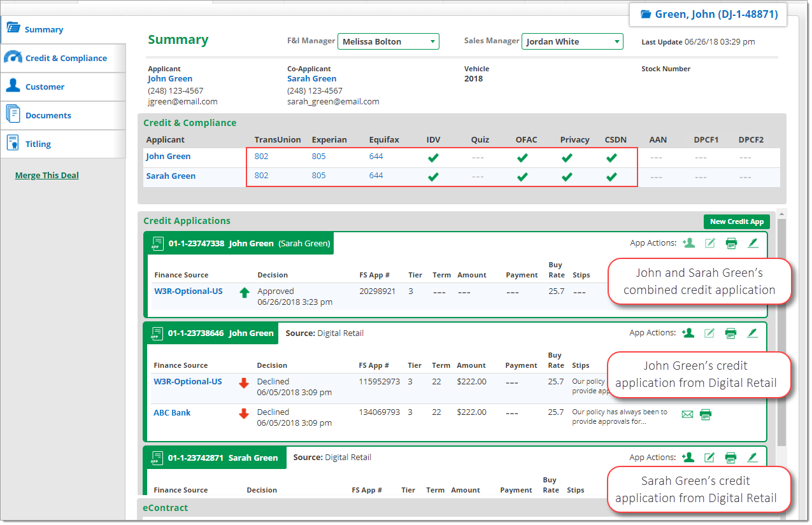This screenshot has height=525, width=812.
Task: Click John Green's CSDN checkmark
Action: pyautogui.click(x=611, y=158)
